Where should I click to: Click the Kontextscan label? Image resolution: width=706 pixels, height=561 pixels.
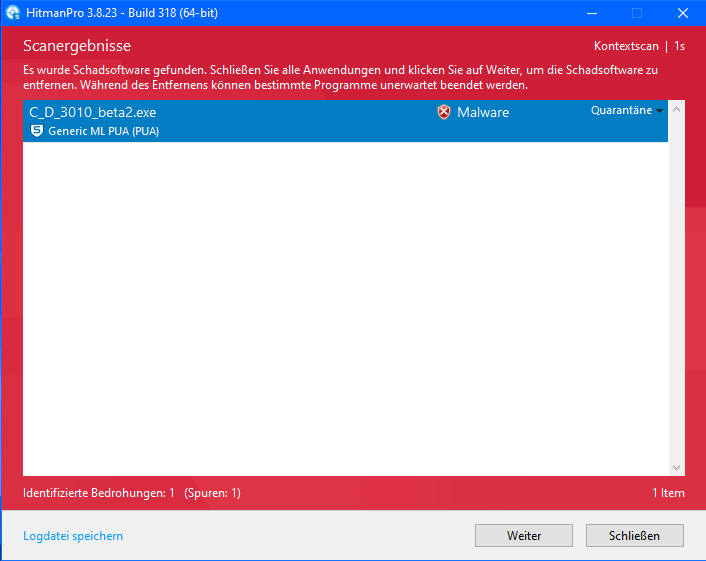[626, 46]
